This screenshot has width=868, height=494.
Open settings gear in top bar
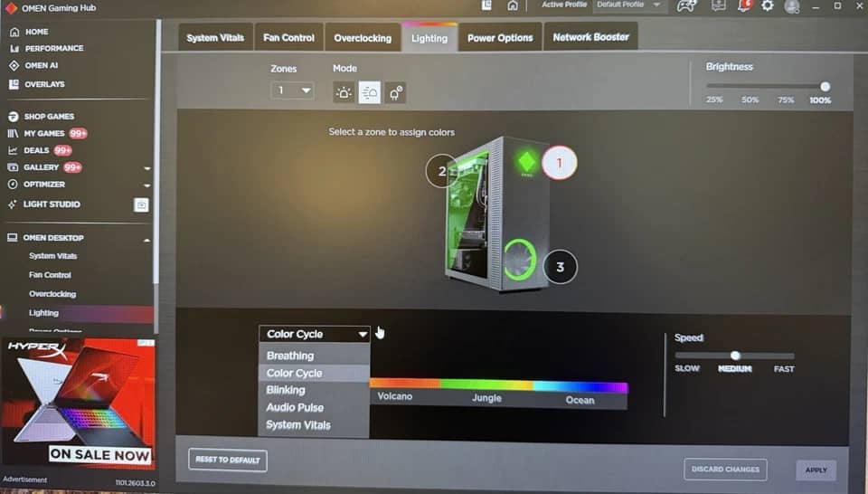point(768,5)
